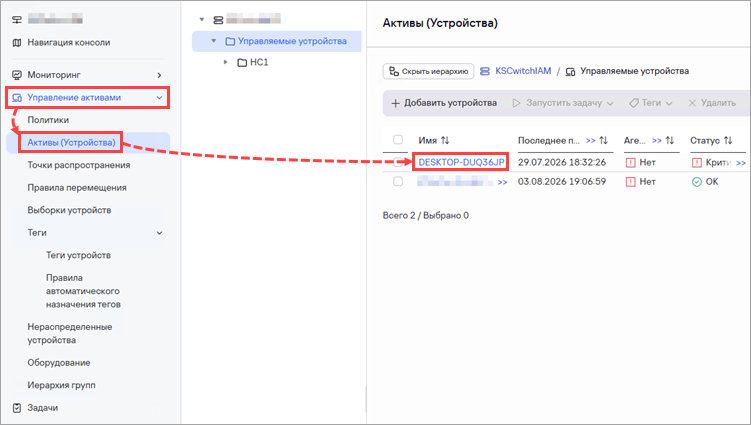Image resolution: width=751 pixels, height=425 pixels.
Task: Collapse the Теги submenu chevron
Action: tap(159, 233)
